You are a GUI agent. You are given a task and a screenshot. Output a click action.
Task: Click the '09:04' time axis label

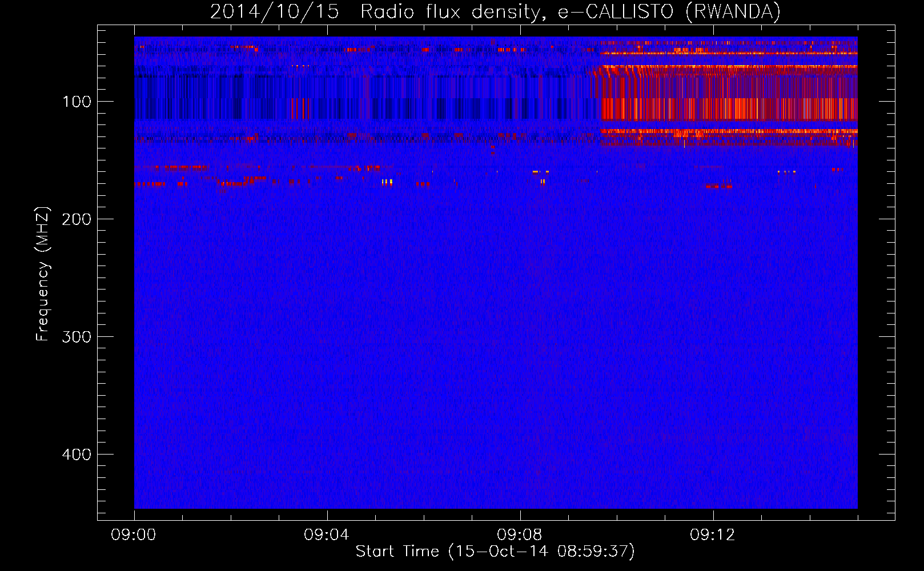[x=327, y=535]
